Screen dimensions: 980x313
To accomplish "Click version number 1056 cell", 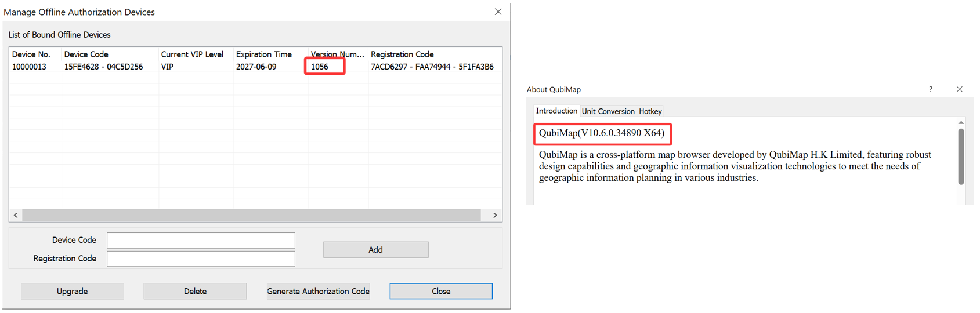I will 319,67.
